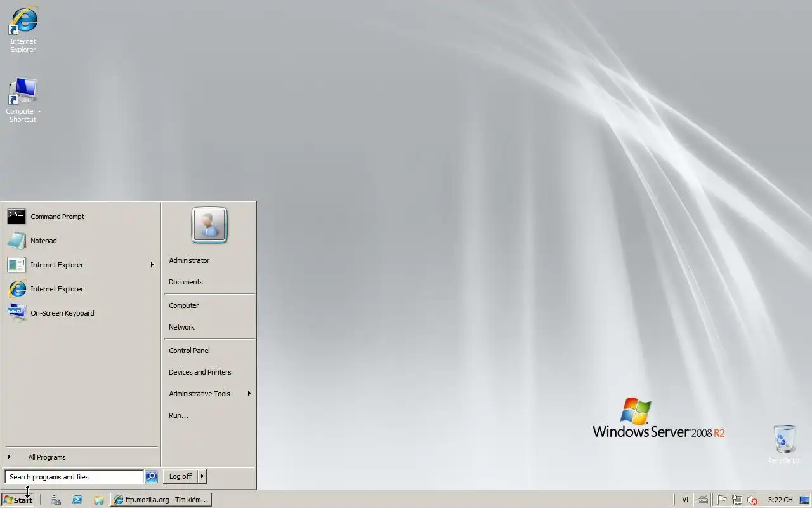Open Windows Explorer from the taskbar

coord(99,500)
